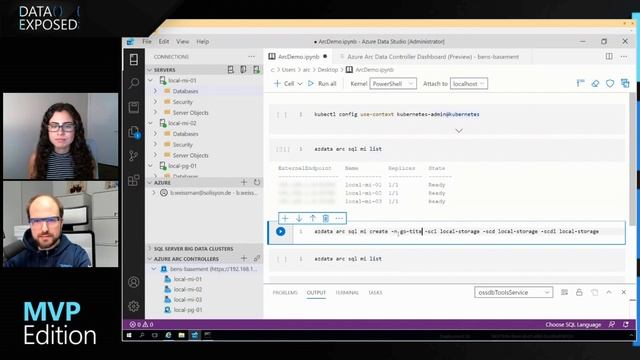The height and width of the screenshot is (360, 640).
Task: Select local-pg-01 under Arc controller
Action: click(187, 310)
